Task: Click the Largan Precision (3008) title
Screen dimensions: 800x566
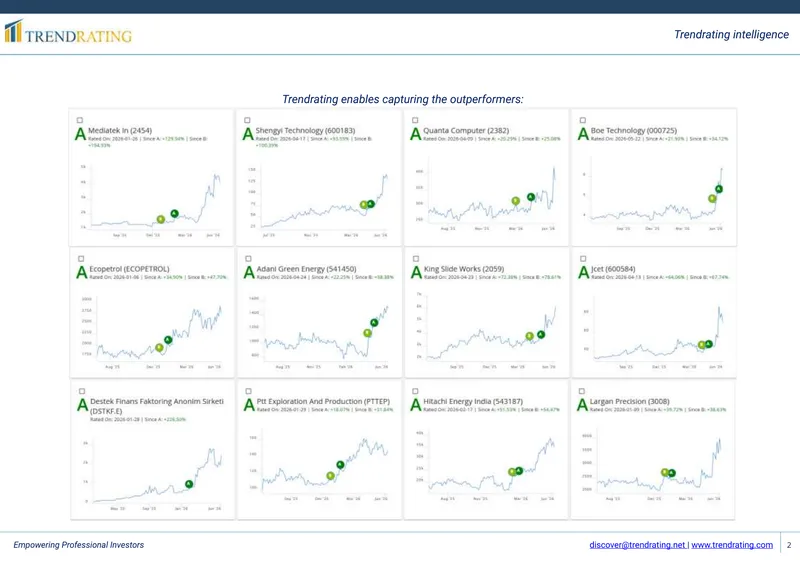Action: pyautogui.click(x=630, y=402)
